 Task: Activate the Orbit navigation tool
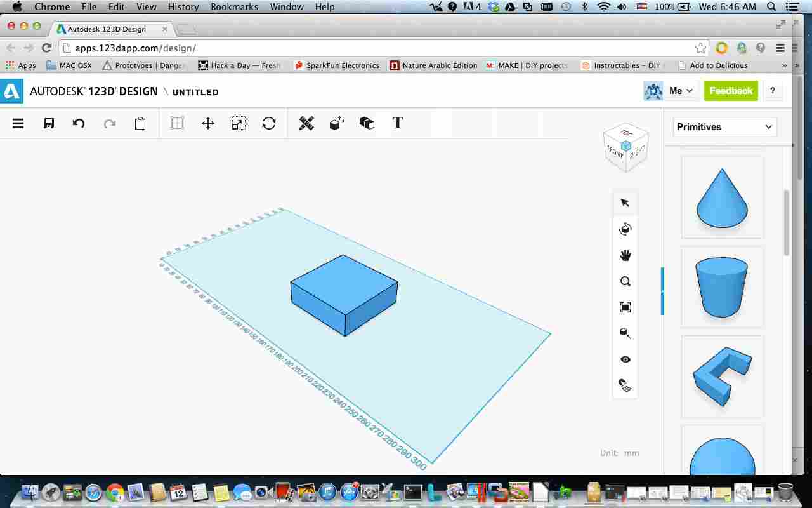625,229
